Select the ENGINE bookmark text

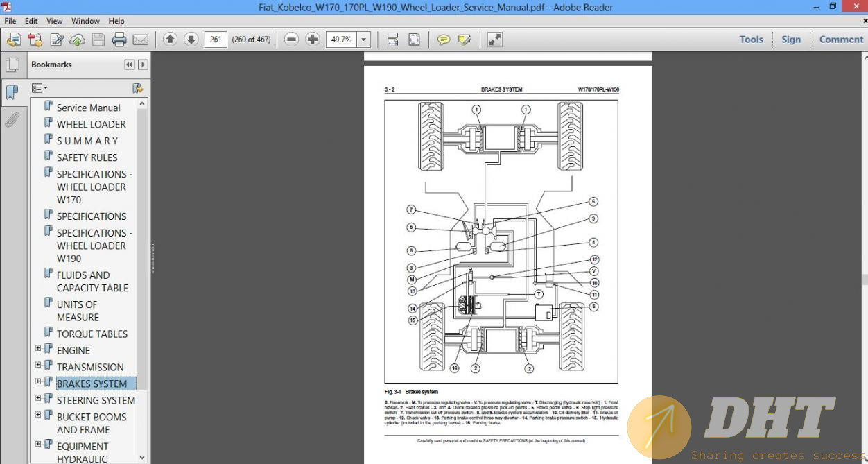coord(73,350)
